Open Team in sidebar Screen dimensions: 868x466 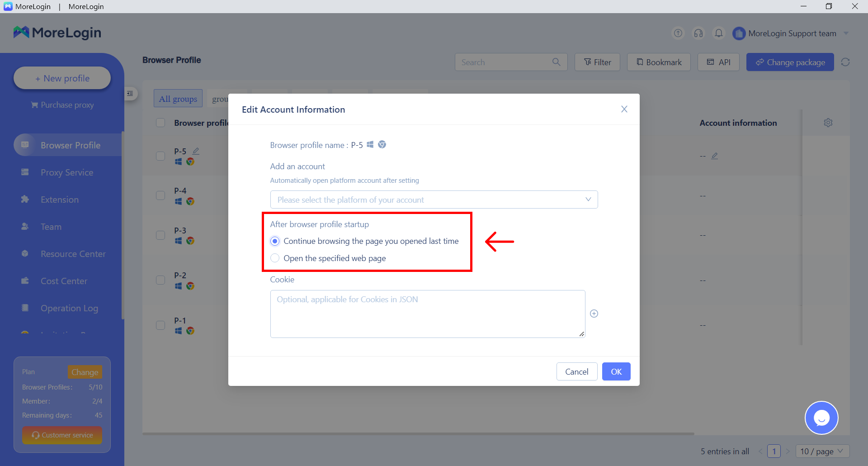51,227
